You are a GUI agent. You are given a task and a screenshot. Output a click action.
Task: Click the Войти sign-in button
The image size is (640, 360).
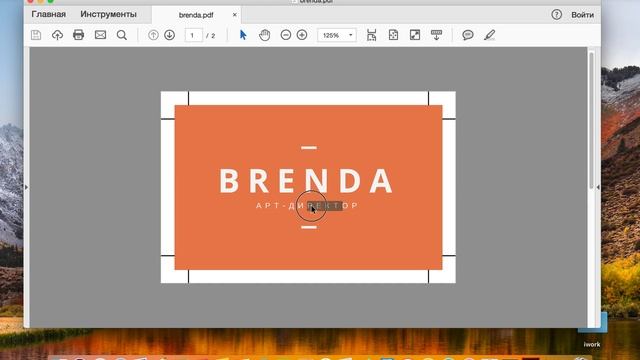tap(582, 15)
